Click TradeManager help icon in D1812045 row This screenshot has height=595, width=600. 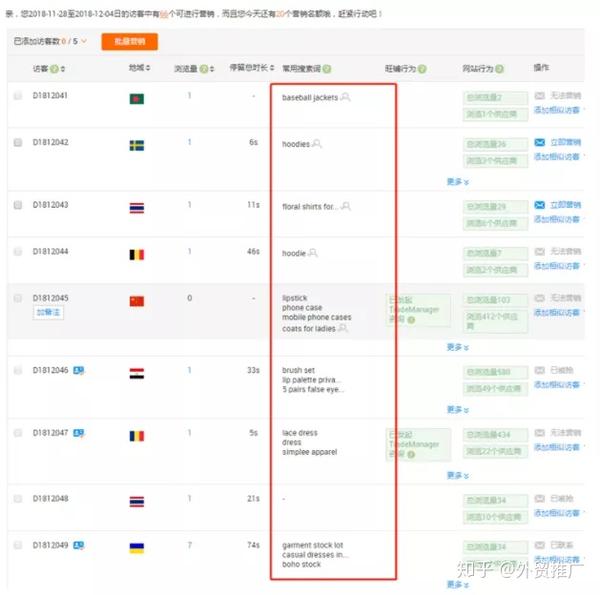411,320
